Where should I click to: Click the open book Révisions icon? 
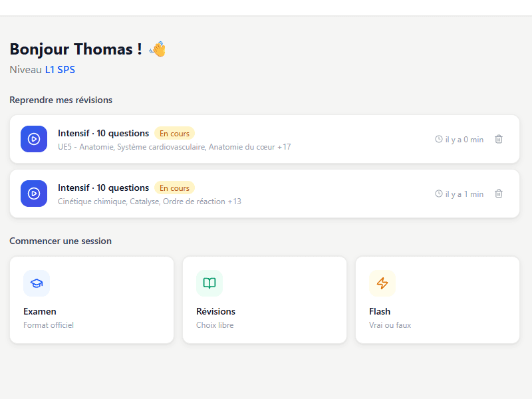(x=209, y=283)
